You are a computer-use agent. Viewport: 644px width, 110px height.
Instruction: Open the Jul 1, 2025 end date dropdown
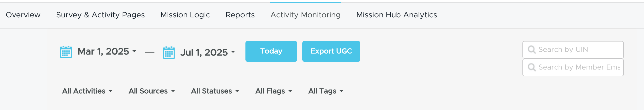tap(208, 52)
